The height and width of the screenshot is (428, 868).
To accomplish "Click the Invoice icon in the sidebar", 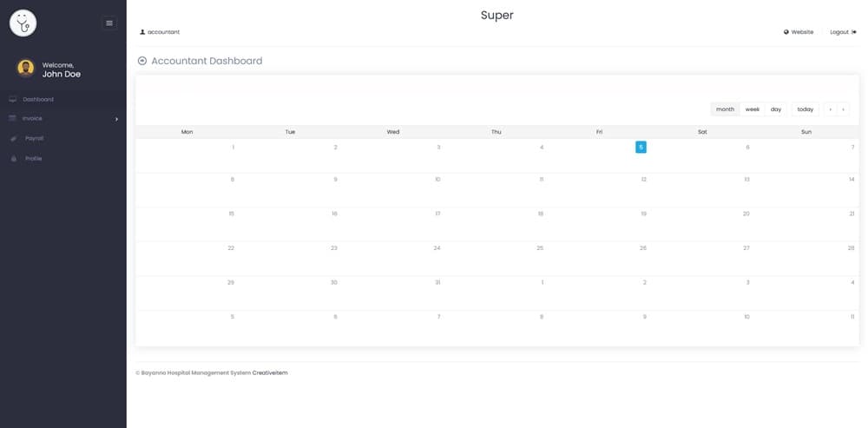I will (x=13, y=118).
